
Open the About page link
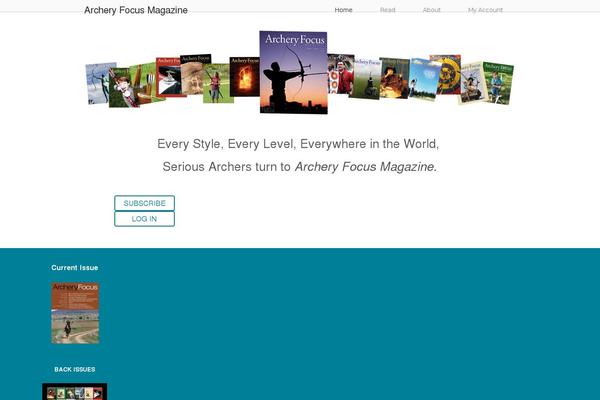(431, 10)
